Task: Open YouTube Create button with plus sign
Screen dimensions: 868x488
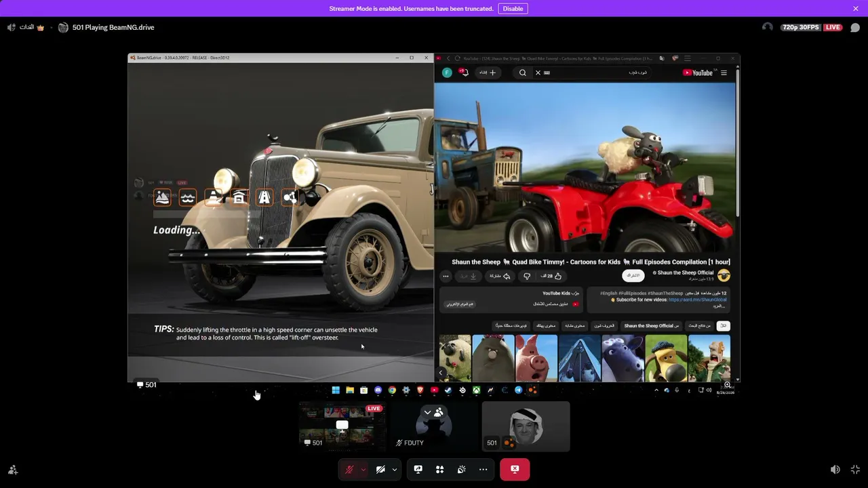Action: pos(488,73)
